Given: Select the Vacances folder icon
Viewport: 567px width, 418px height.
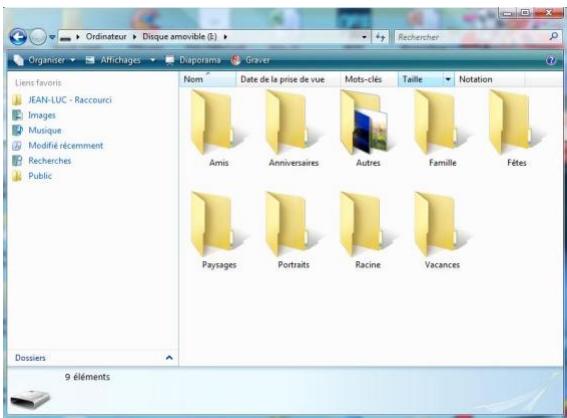Looking at the screenshot, I should [x=438, y=225].
